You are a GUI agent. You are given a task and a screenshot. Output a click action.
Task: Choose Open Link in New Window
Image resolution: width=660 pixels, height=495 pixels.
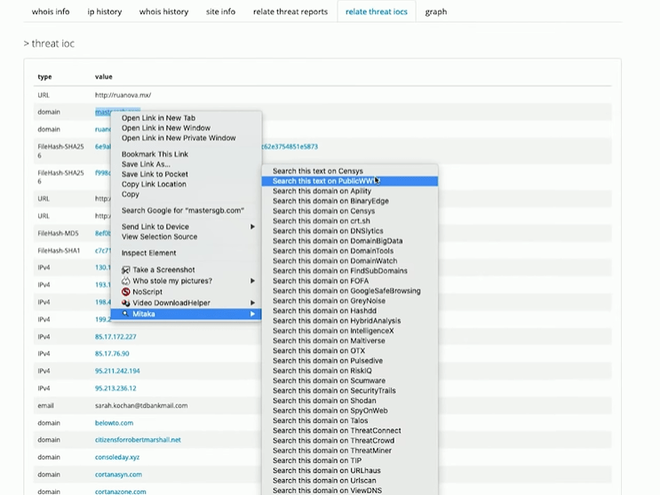point(166,128)
